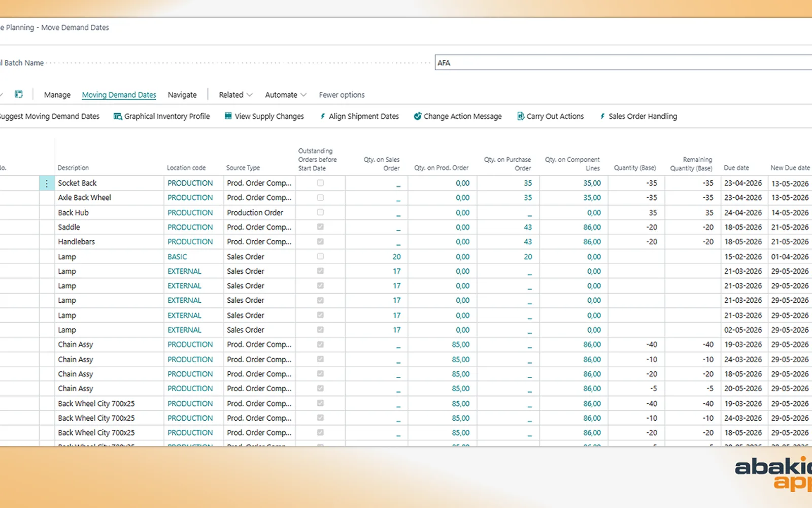Click the Source Type column header

[243, 168]
